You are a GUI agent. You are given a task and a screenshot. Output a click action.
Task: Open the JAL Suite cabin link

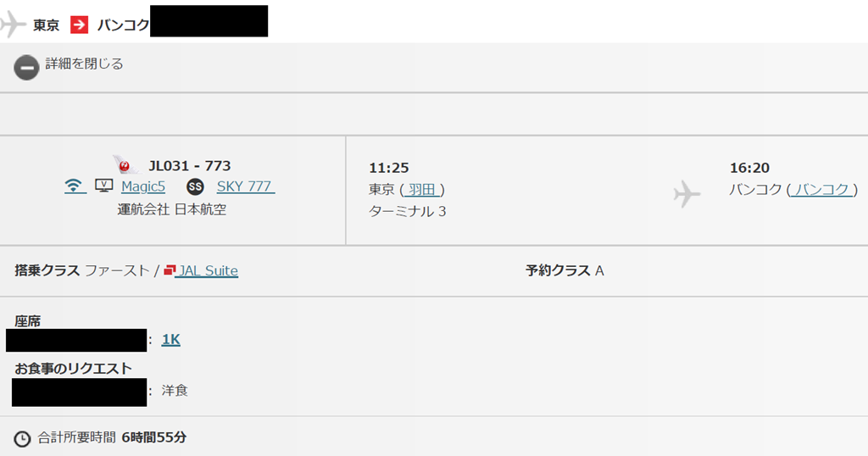coord(207,270)
